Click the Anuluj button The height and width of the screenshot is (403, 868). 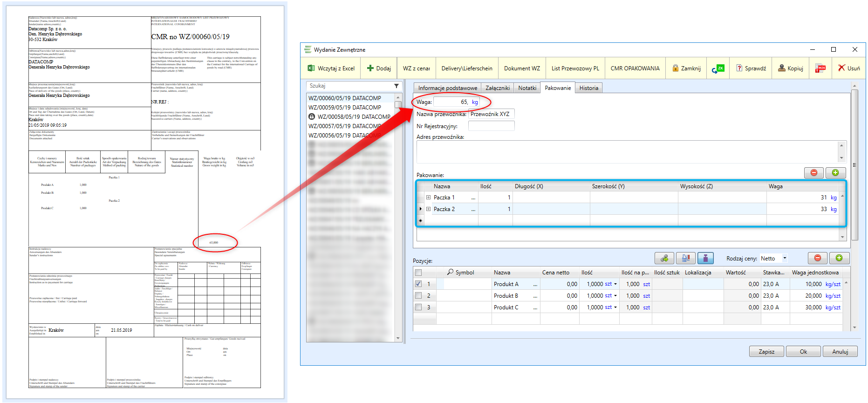tap(840, 352)
